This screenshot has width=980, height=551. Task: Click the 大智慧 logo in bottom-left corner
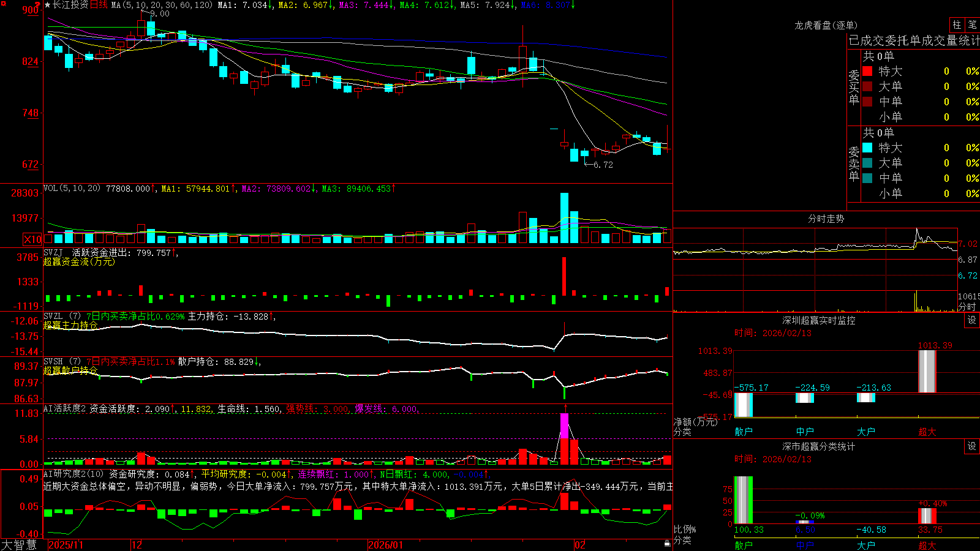pyautogui.click(x=20, y=544)
